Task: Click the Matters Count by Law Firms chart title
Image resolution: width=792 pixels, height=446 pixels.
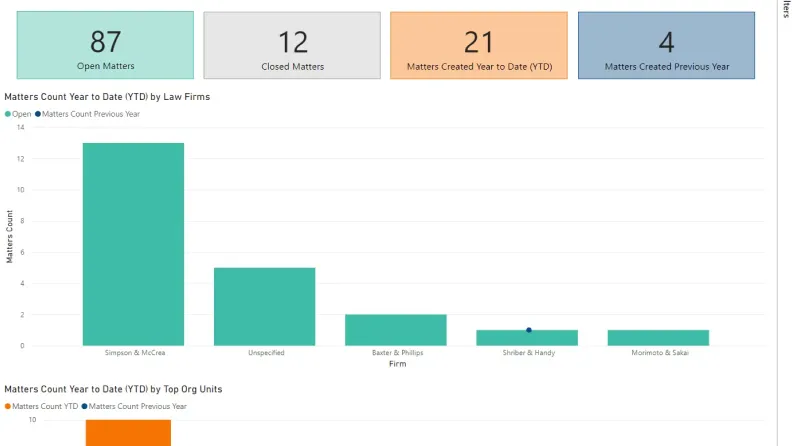Action: 107,97
